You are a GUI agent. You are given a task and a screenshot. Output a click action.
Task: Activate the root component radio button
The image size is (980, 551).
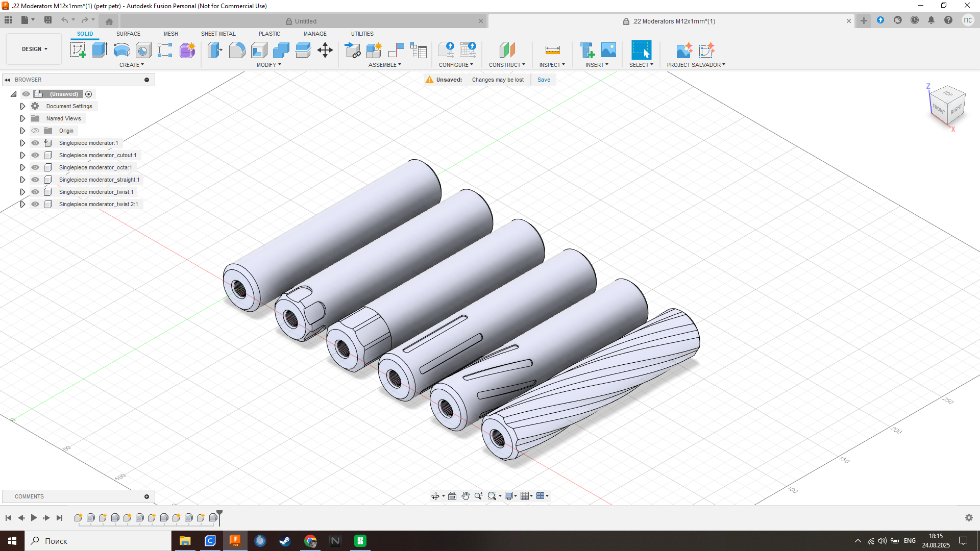click(x=89, y=94)
